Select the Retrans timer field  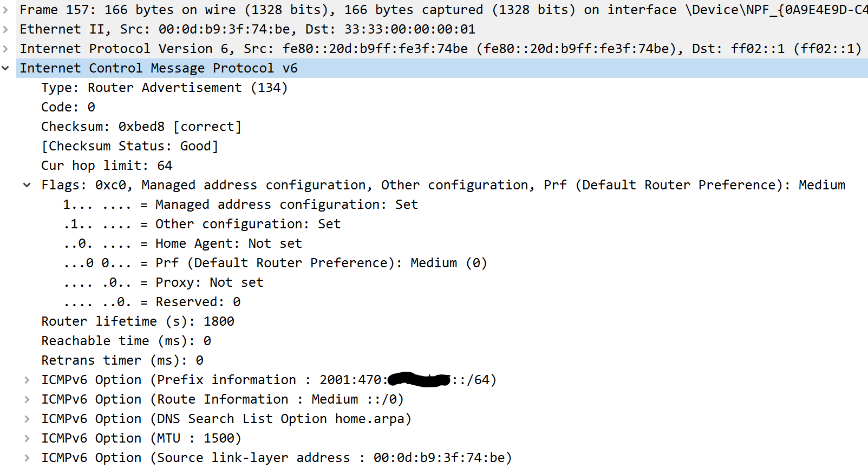[x=122, y=360]
